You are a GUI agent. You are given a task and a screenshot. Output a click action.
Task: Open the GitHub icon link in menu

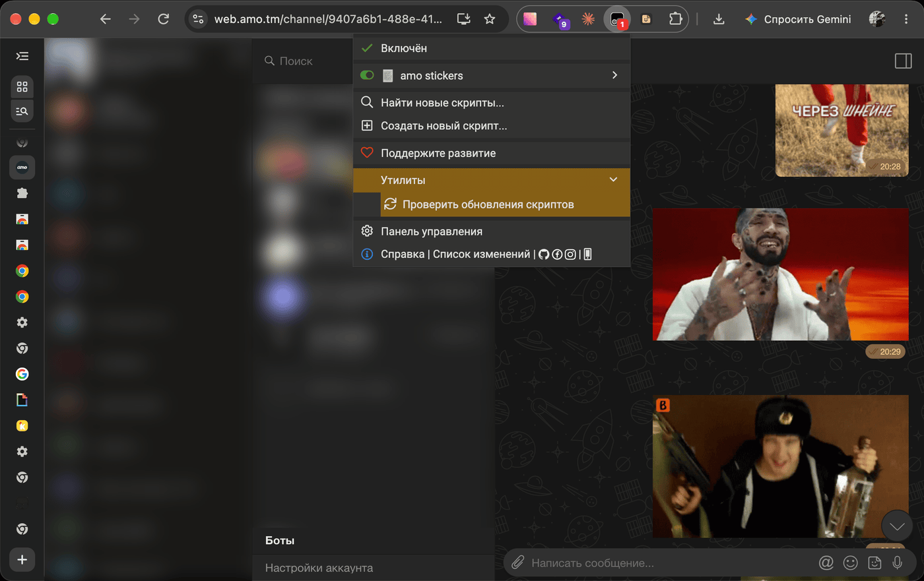pos(544,255)
